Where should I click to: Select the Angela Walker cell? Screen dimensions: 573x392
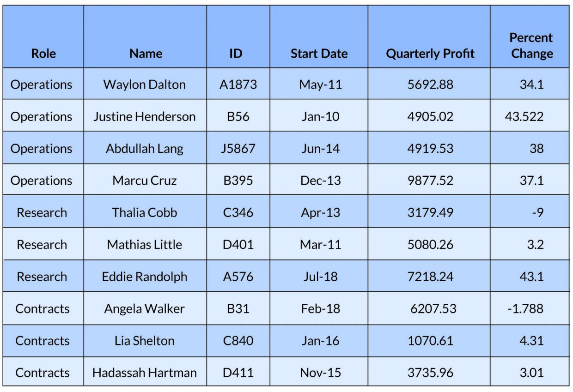[x=145, y=308]
